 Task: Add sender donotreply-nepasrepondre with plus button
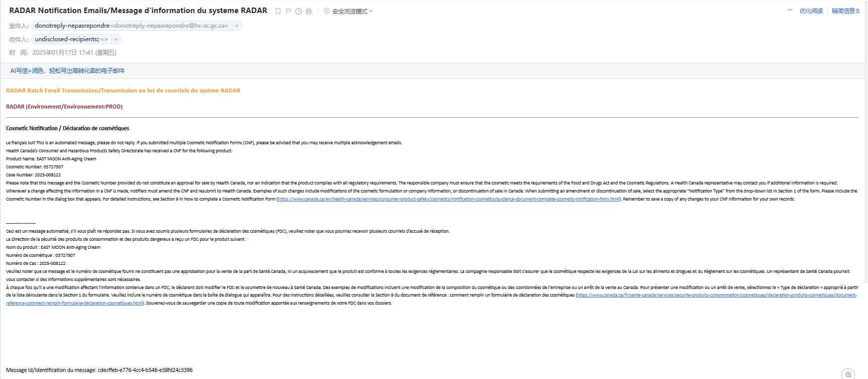[237, 26]
